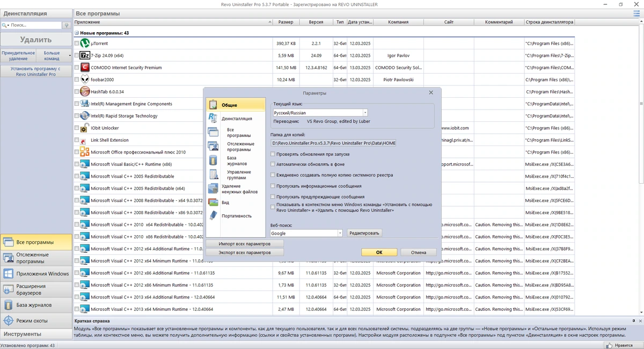644x349 pixels.
Task: Click the Управление группами icon
Action: coord(213,174)
